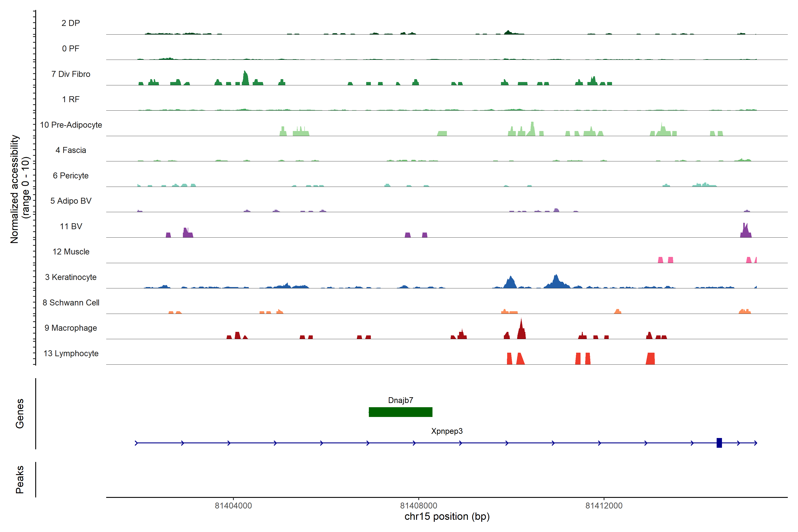Click the Xpnpep3 dark blue exon block

719,443
